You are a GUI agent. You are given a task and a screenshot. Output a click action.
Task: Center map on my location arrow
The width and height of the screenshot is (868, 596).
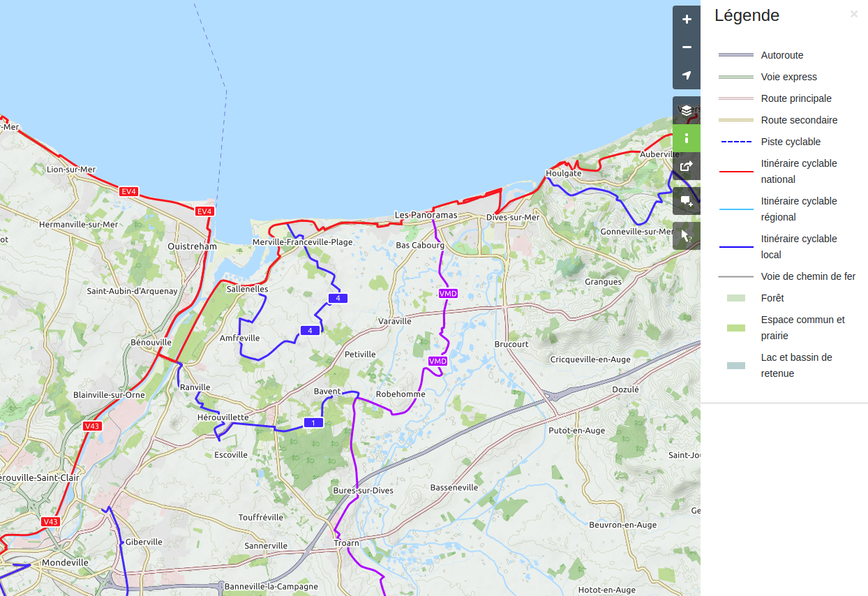[687, 75]
